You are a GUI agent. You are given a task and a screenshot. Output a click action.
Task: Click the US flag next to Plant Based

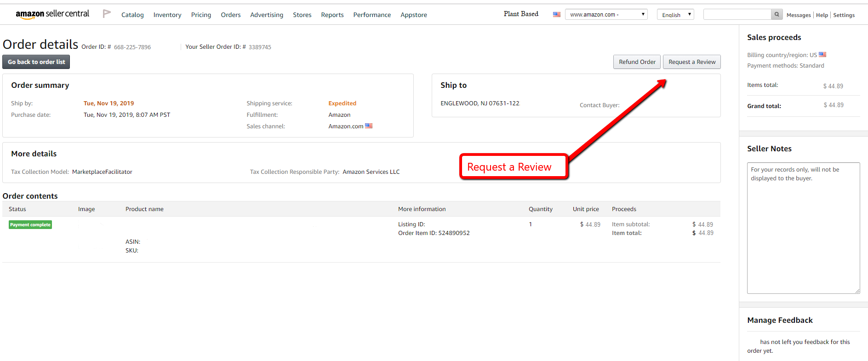point(557,15)
